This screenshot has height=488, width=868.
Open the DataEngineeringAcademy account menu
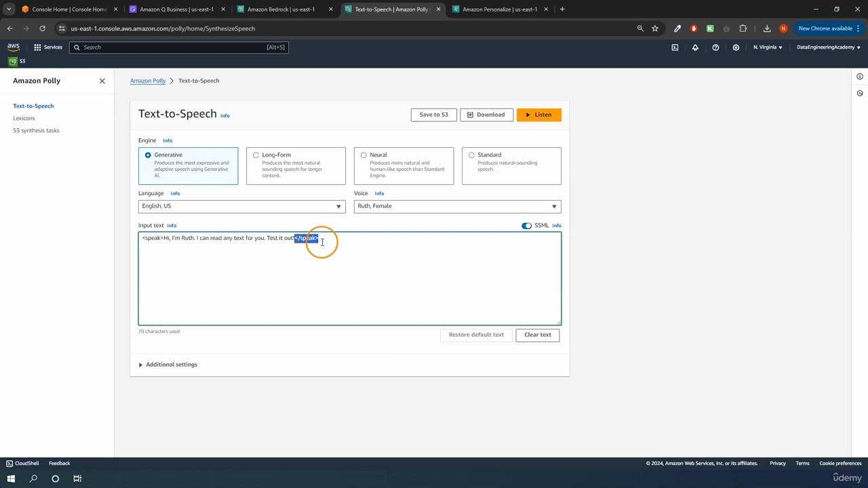point(829,47)
